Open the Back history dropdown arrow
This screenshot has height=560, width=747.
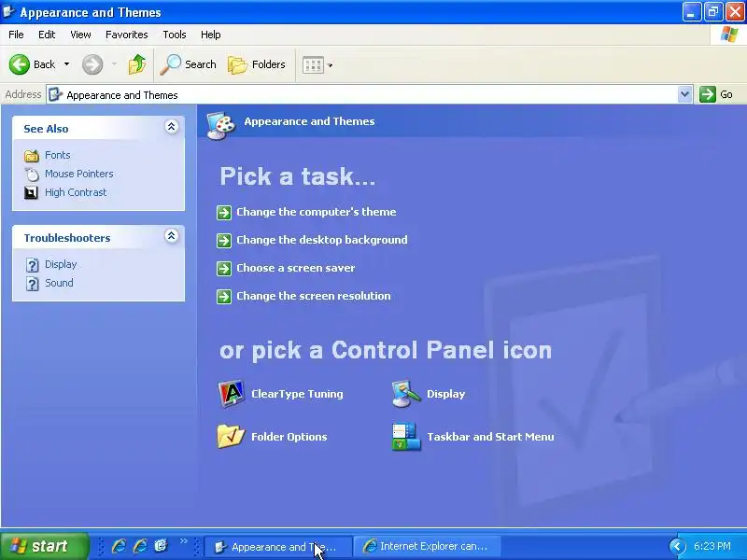(66, 64)
